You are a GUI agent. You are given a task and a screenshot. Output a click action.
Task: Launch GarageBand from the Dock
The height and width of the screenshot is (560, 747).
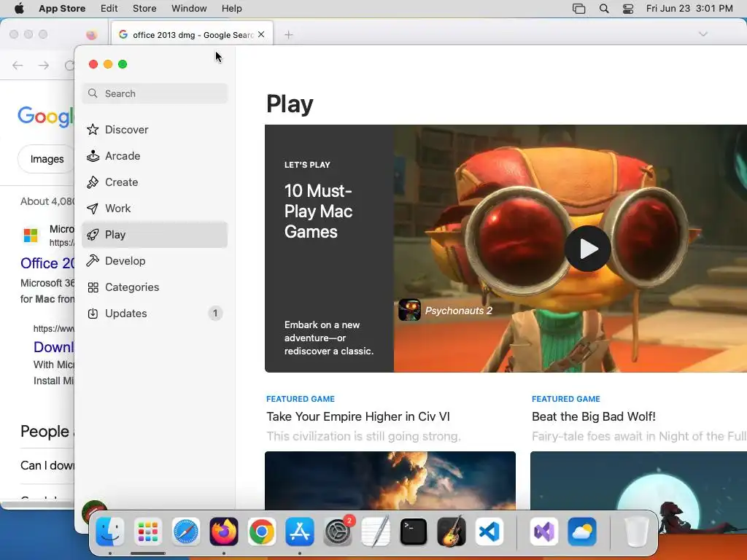[451, 532]
